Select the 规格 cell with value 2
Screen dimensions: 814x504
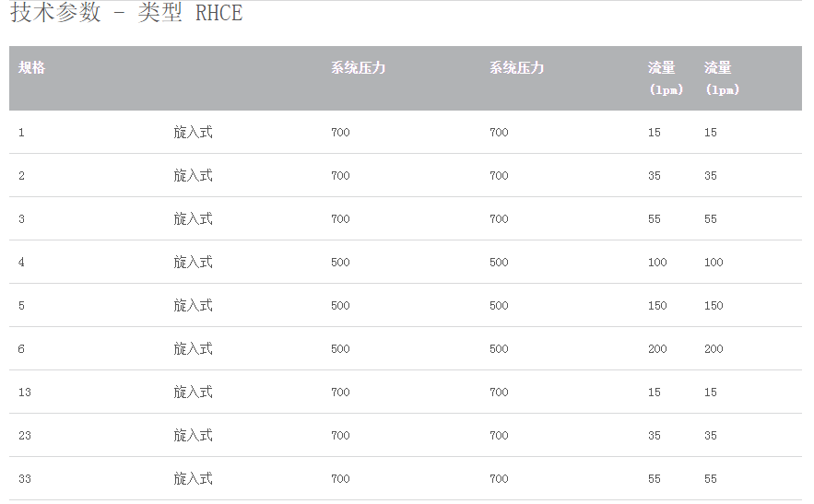pos(22,176)
